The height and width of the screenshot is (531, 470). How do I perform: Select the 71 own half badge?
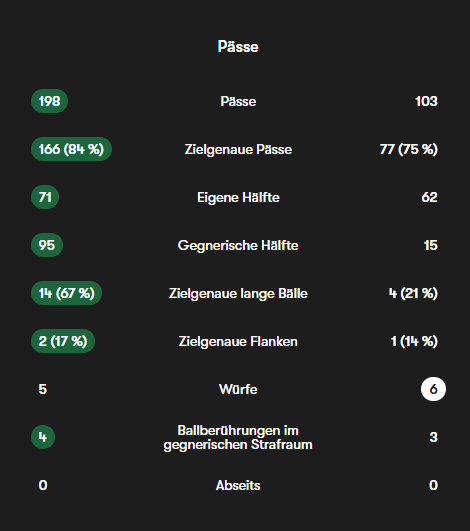point(45,197)
